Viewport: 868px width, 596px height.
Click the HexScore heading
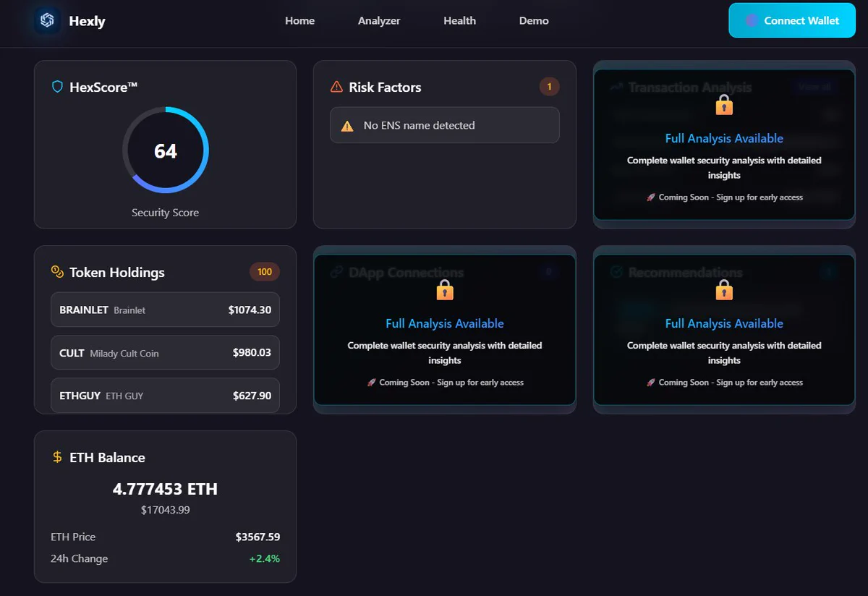(103, 87)
